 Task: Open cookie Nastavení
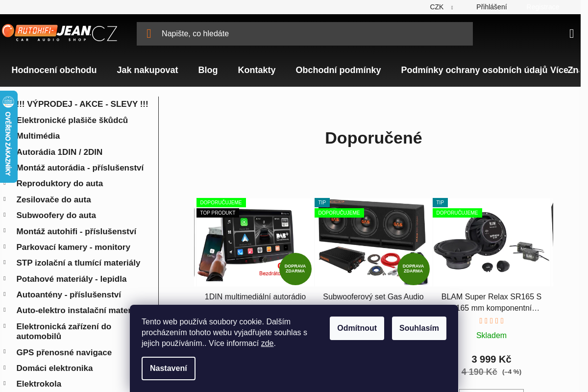[x=169, y=368]
